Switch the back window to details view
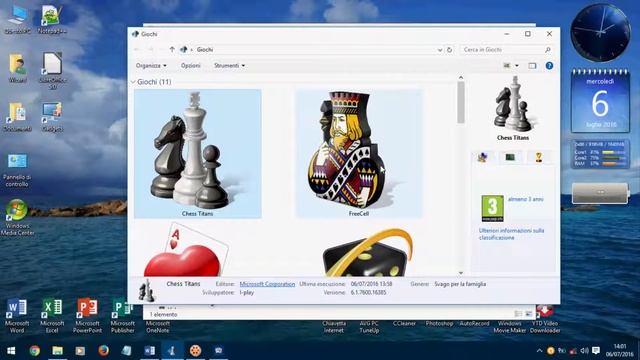Screen dimensions: 640x360 (518, 314)
